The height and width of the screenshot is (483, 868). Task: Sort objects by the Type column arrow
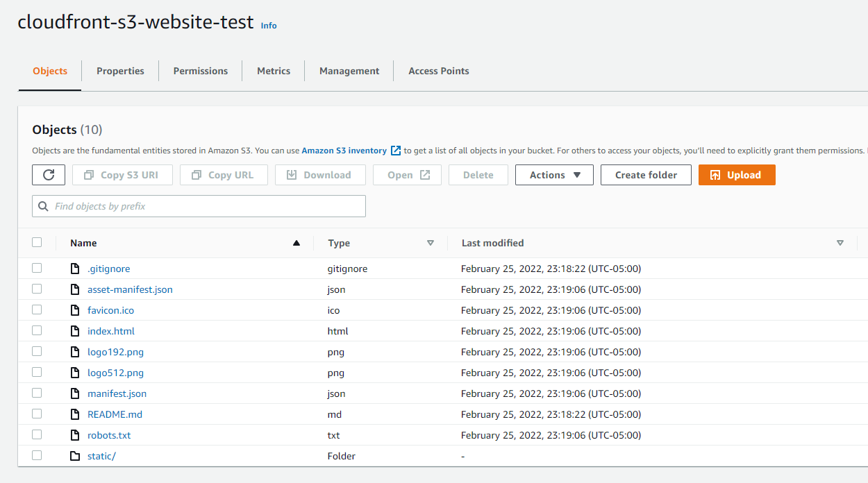tap(431, 243)
